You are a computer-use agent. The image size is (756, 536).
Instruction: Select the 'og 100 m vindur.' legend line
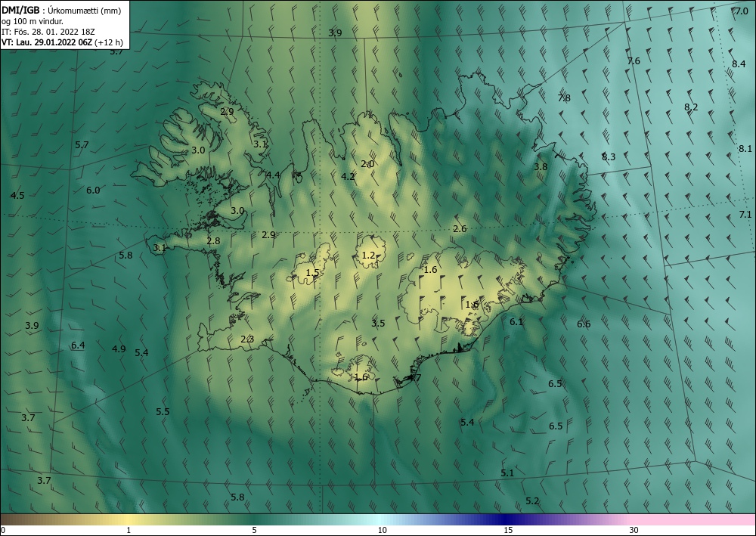click(x=33, y=21)
